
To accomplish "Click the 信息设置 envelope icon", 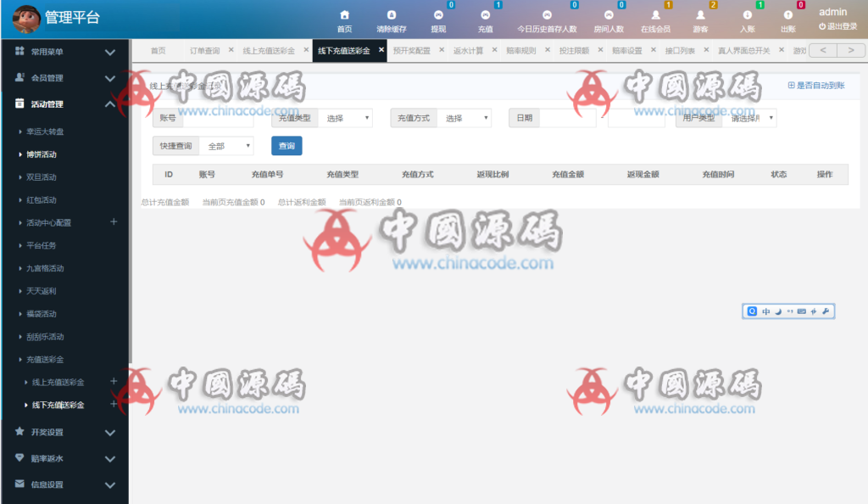I will pos(19,484).
